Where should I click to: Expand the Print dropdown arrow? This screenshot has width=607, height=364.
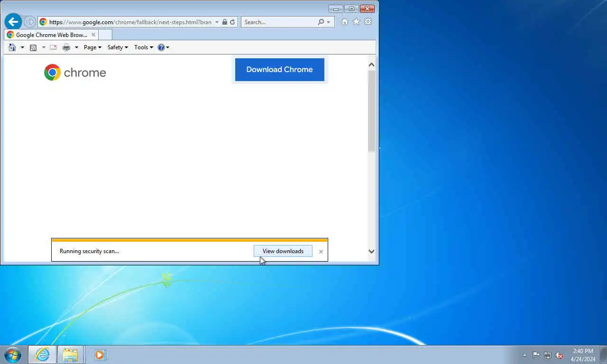click(x=76, y=47)
